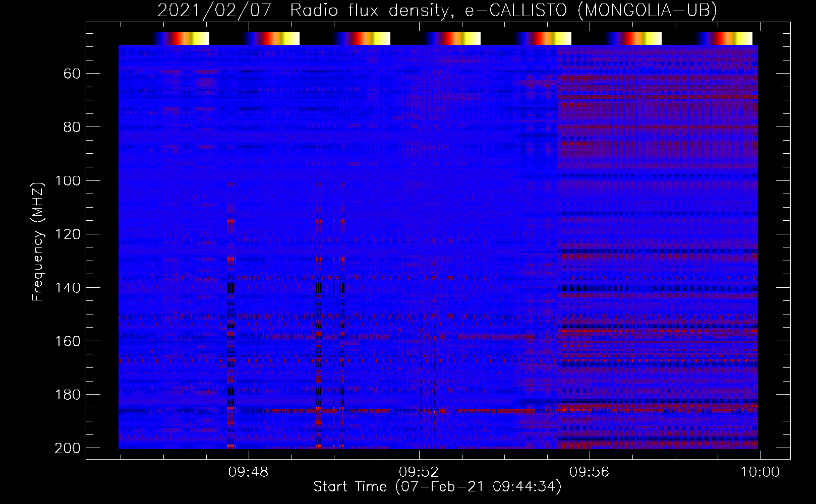This screenshot has height=504, width=816.
Task: Click the 100 frequency tick label
Action: (x=68, y=181)
